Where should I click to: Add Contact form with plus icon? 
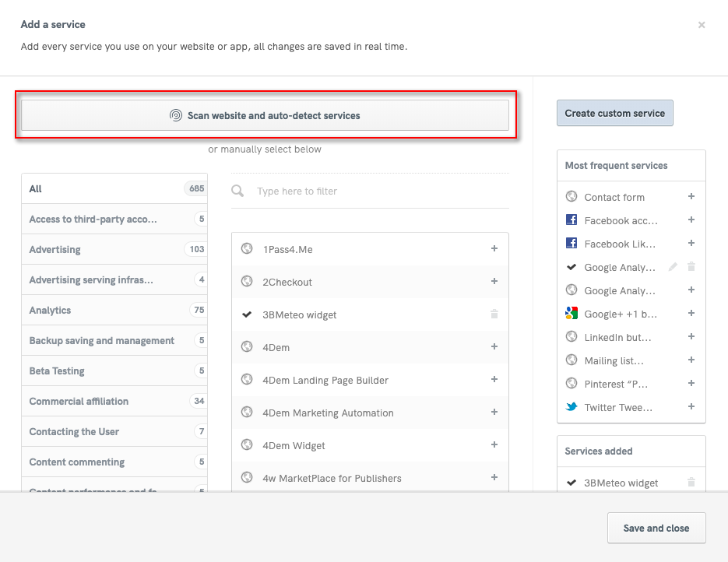coord(691,197)
